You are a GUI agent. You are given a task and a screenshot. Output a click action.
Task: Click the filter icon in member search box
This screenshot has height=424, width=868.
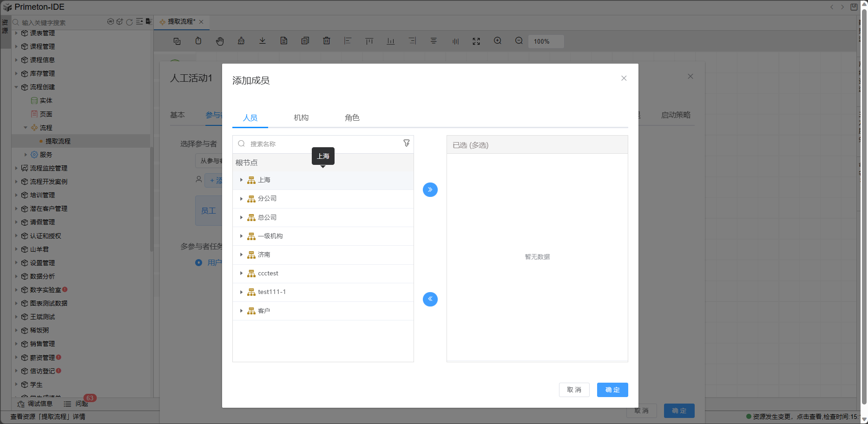coord(407,144)
